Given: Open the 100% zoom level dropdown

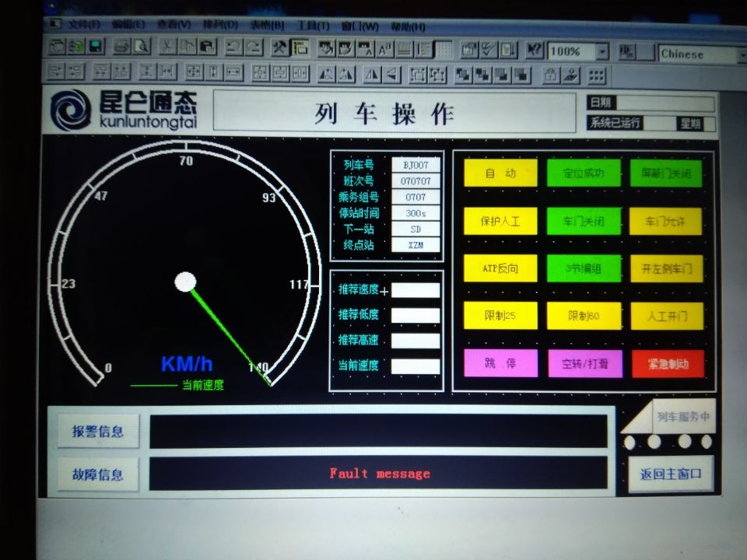Looking at the screenshot, I should click(x=601, y=53).
